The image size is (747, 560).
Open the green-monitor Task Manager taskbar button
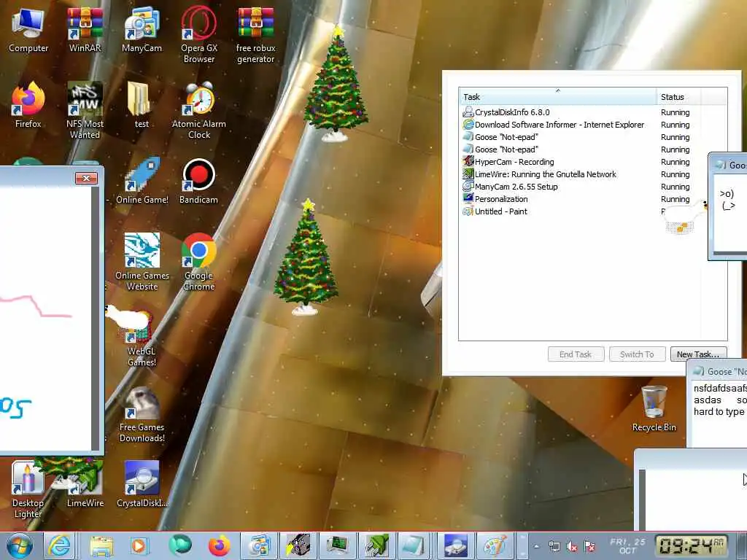coord(337,546)
